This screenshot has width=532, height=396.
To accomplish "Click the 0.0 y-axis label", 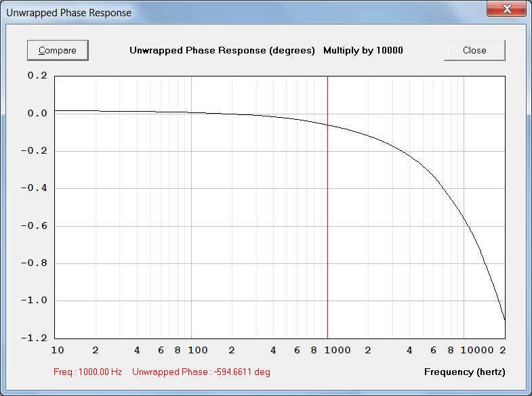I will coord(37,113).
